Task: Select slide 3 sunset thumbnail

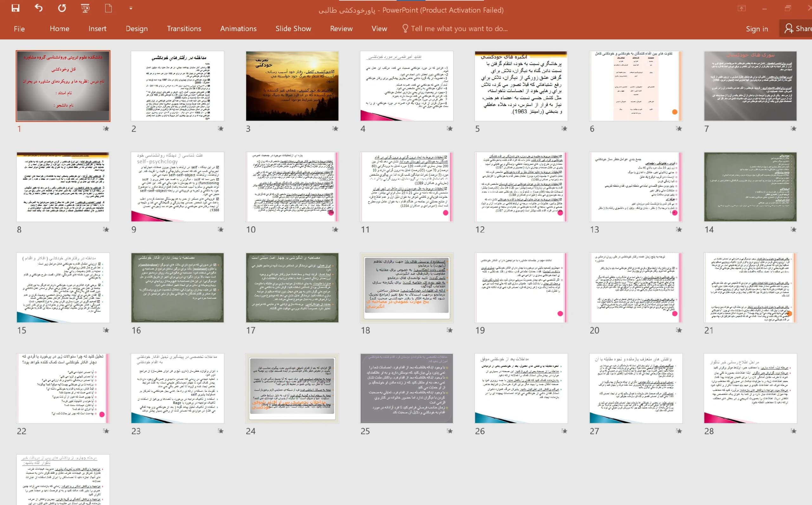Action: 292,86
